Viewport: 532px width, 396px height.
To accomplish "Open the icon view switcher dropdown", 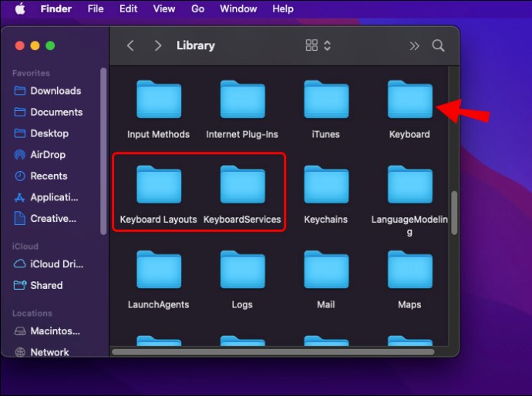I will coord(318,45).
